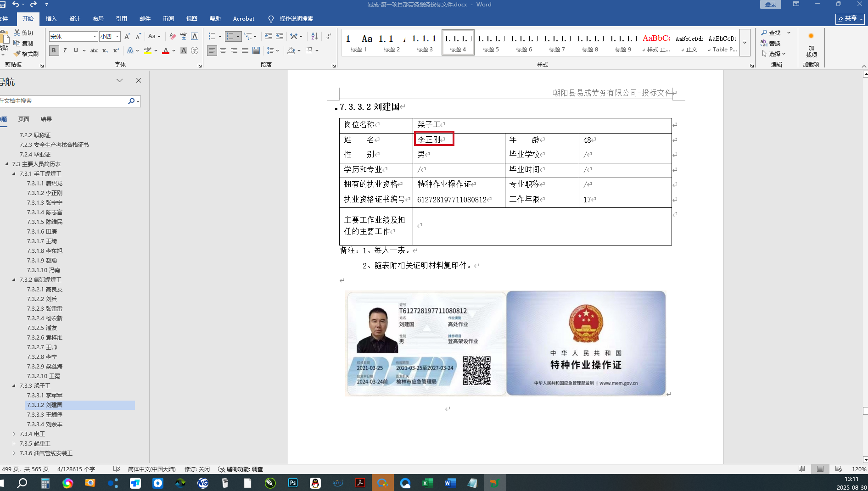The width and height of the screenshot is (868, 491).
Task: Center-align the paragraph
Action: pyautogui.click(x=223, y=50)
